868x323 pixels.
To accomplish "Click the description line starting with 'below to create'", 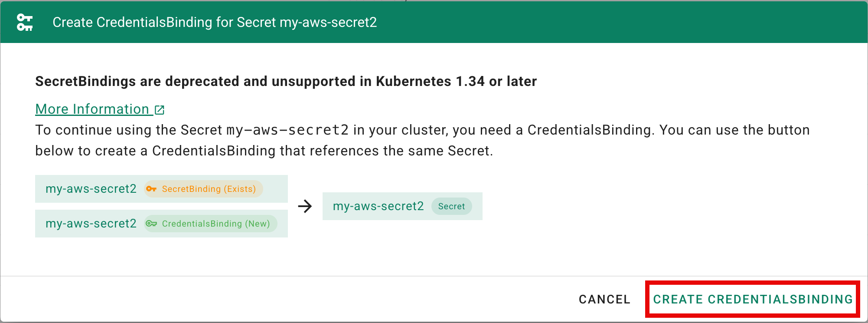I will [x=264, y=151].
